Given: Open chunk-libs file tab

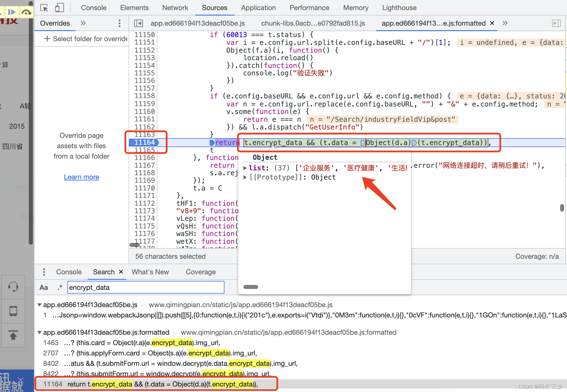Looking at the screenshot, I should [x=313, y=23].
